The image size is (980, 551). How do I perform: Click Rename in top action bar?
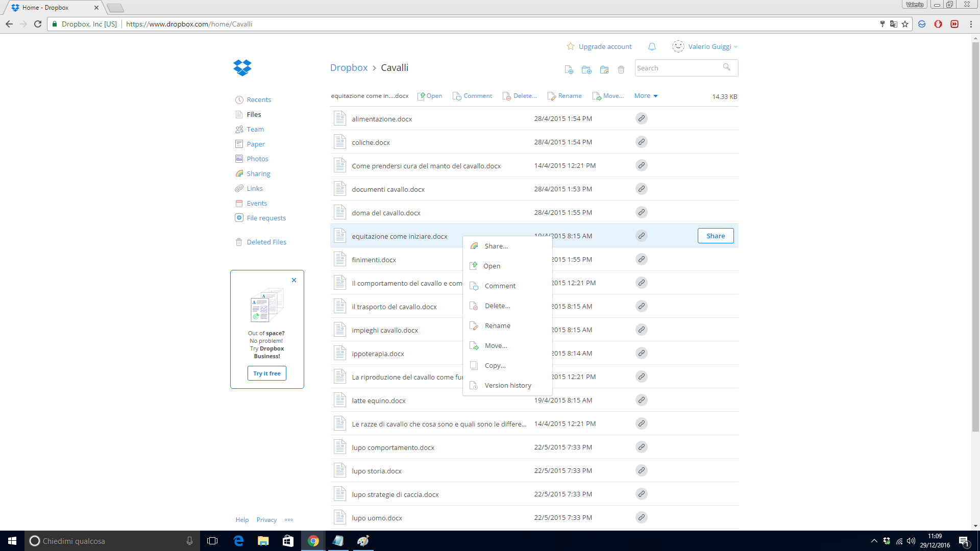(x=565, y=96)
